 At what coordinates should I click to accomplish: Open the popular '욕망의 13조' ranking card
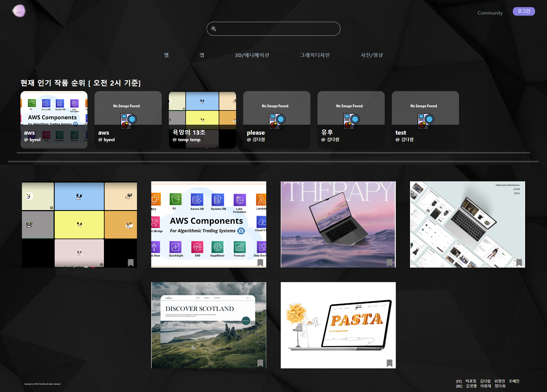point(202,120)
